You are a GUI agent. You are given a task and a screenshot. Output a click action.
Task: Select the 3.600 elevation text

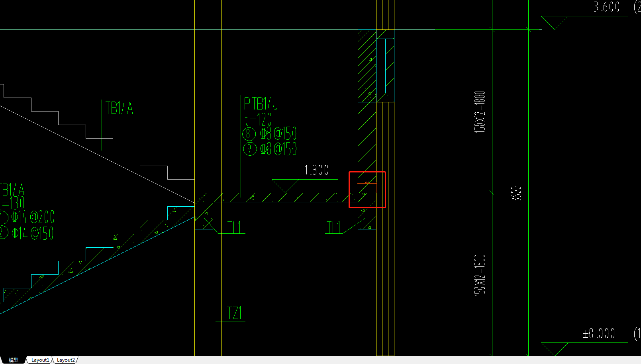[x=607, y=7]
